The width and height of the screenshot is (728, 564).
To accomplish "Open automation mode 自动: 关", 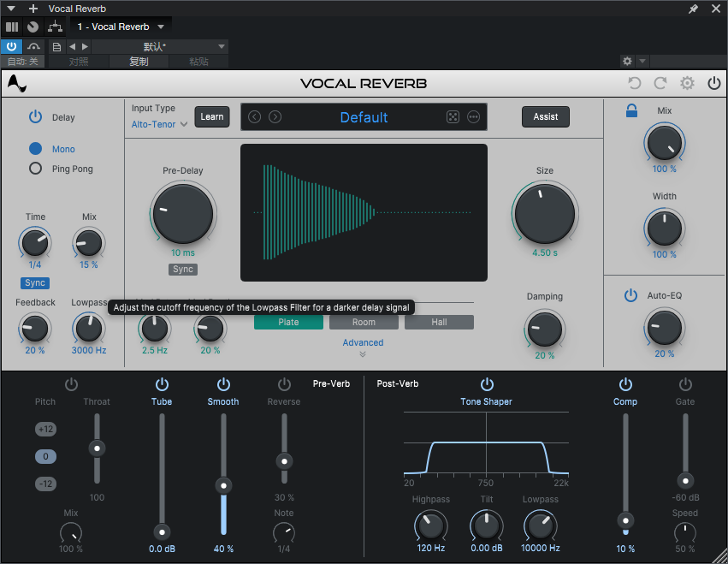I will click(x=23, y=62).
